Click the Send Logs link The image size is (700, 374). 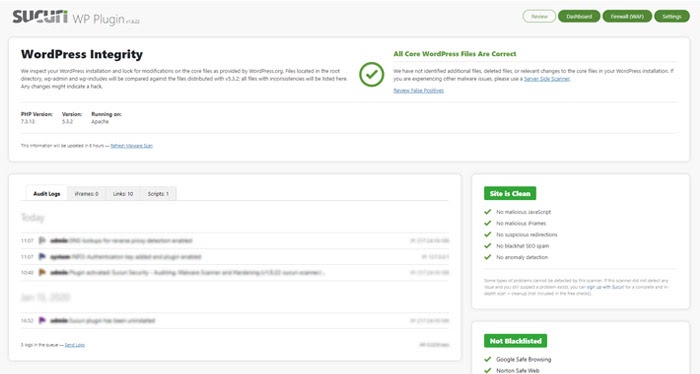point(75,345)
